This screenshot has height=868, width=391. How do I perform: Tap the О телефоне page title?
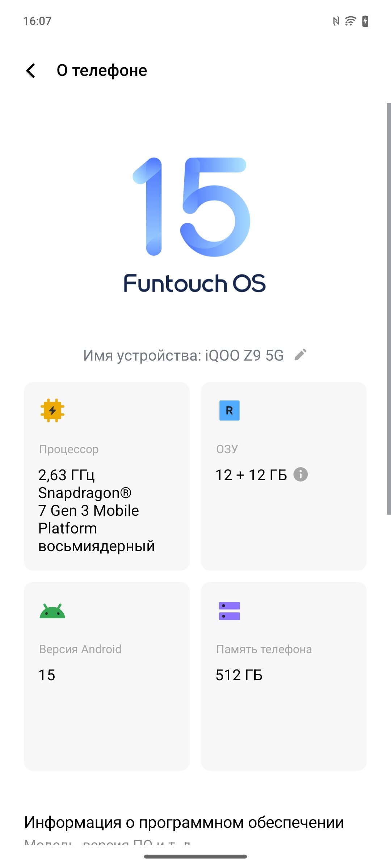point(102,71)
